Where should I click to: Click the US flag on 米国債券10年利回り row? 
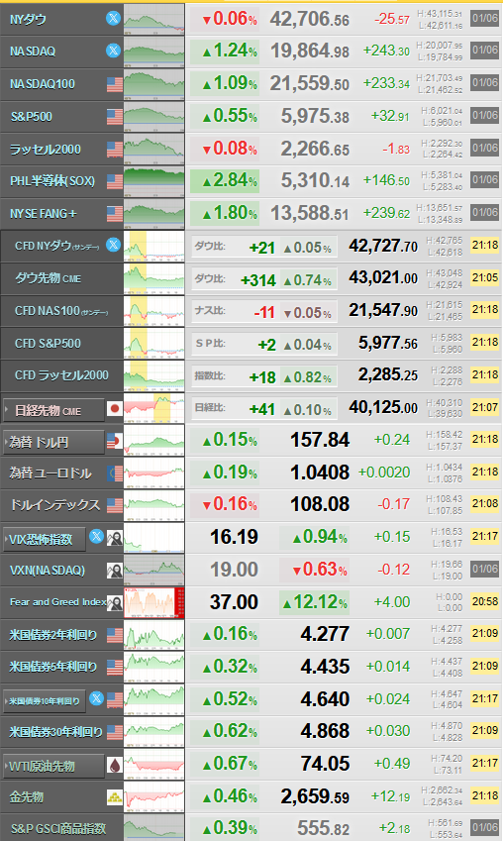click(114, 700)
